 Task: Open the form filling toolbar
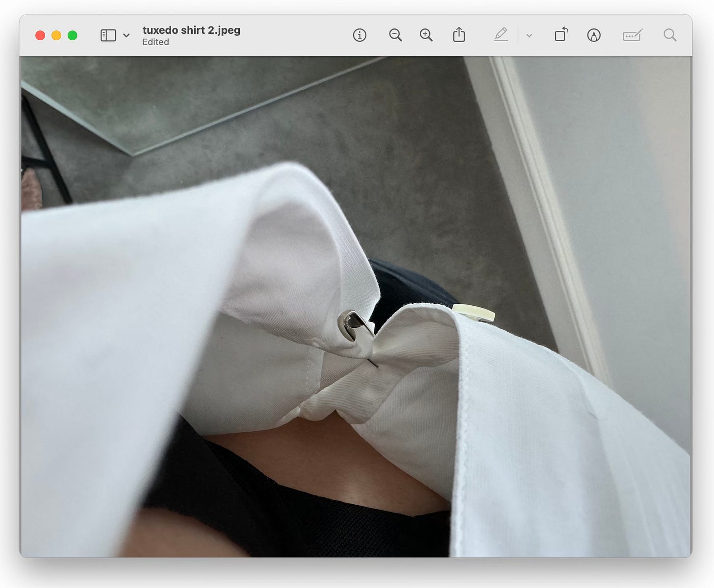(633, 35)
